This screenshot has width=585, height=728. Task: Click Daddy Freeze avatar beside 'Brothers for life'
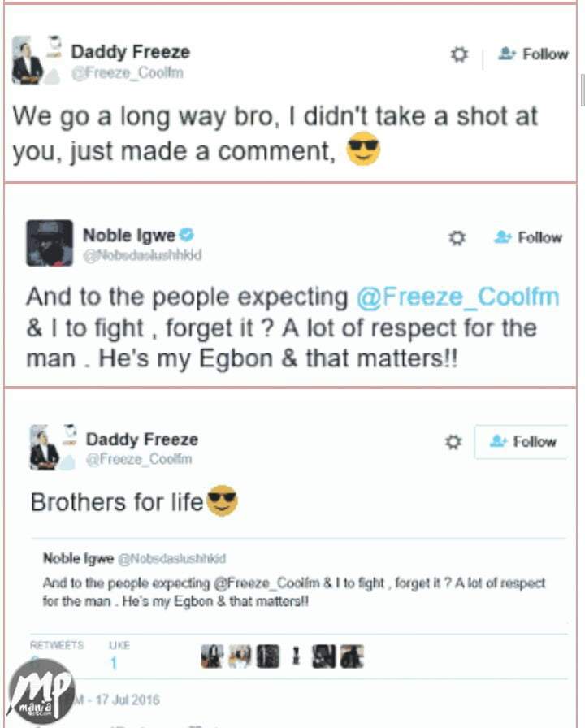(45, 447)
